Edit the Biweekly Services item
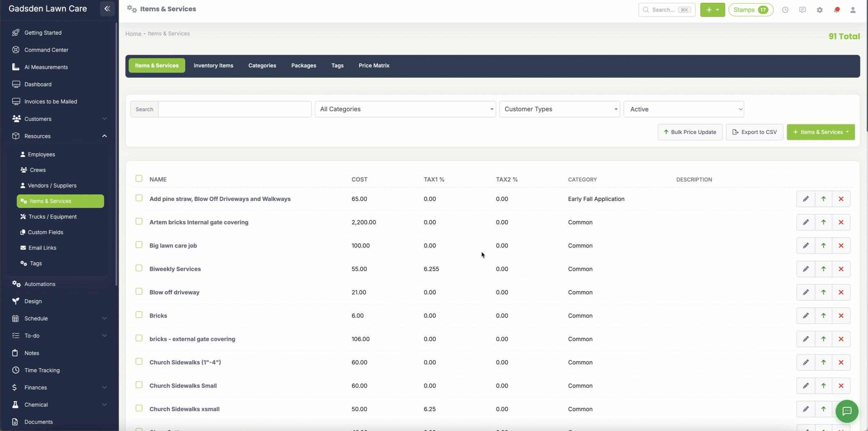The height and width of the screenshot is (431, 868). pos(805,269)
